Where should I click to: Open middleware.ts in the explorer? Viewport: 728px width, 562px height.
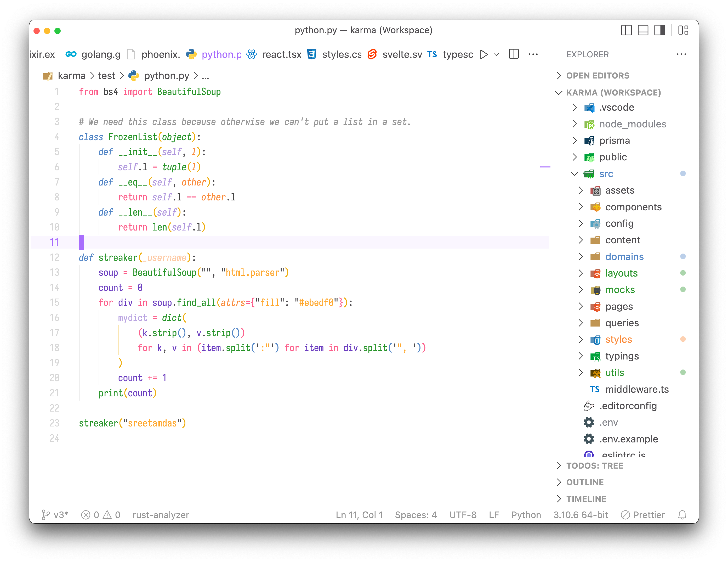point(637,389)
